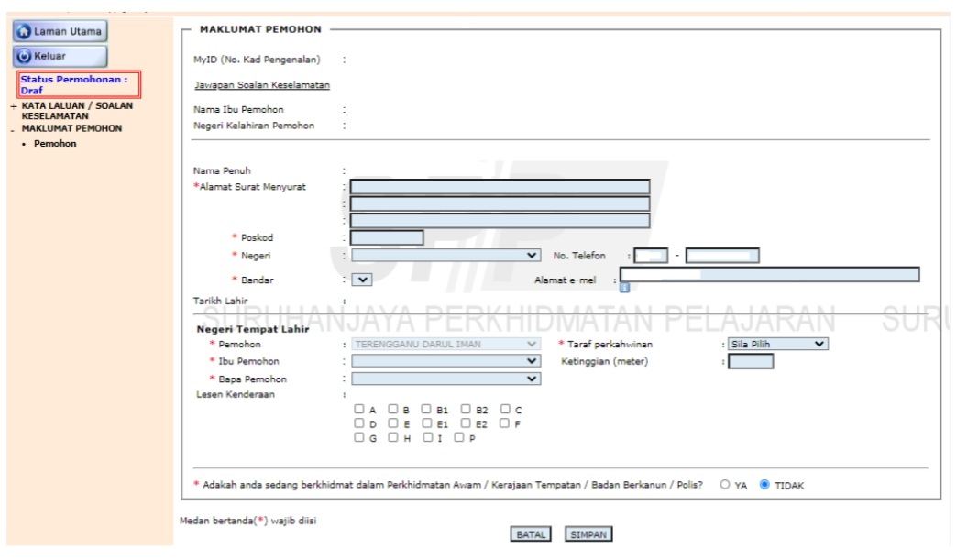
Task: Tick the licence class E2 checkbox
Action: click(x=466, y=423)
